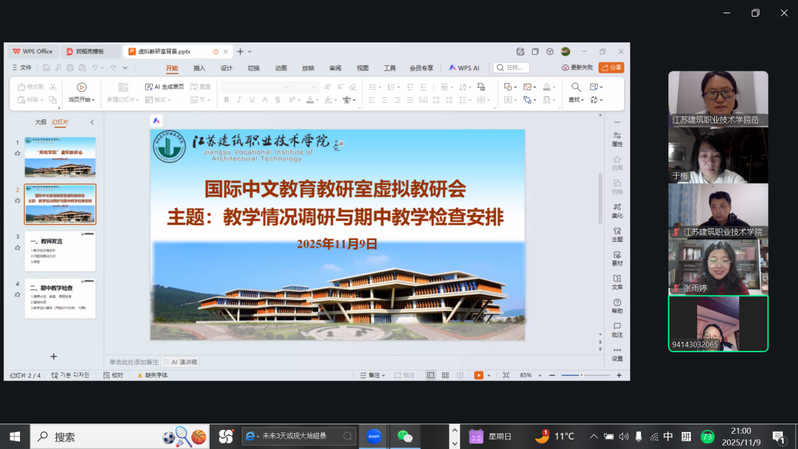Image resolution: width=798 pixels, height=449 pixels.
Task: Switch to 幻灯片 view in thumbnail pane
Action: coord(61,122)
